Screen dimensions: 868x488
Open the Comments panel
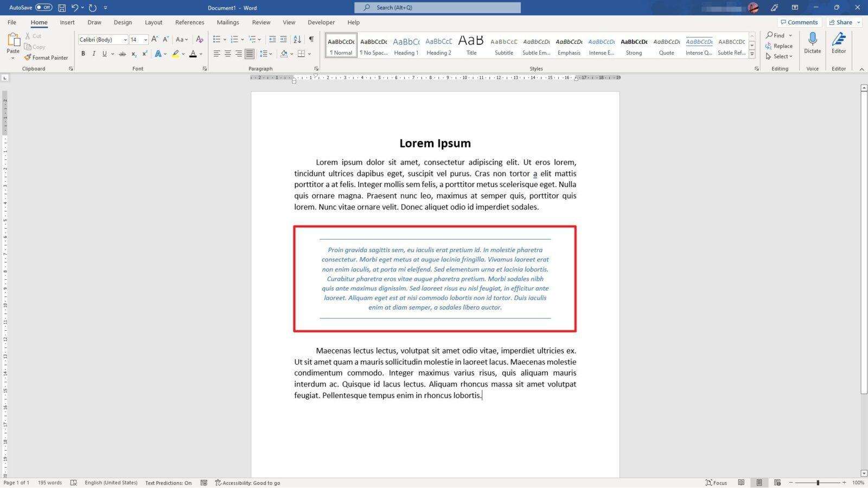tap(799, 22)
